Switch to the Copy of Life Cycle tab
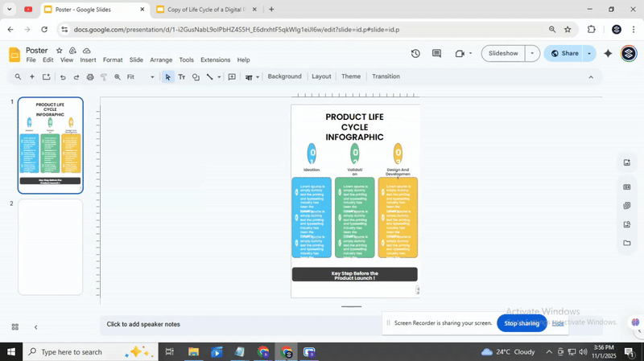644x361 pixels. pos(205,10)
